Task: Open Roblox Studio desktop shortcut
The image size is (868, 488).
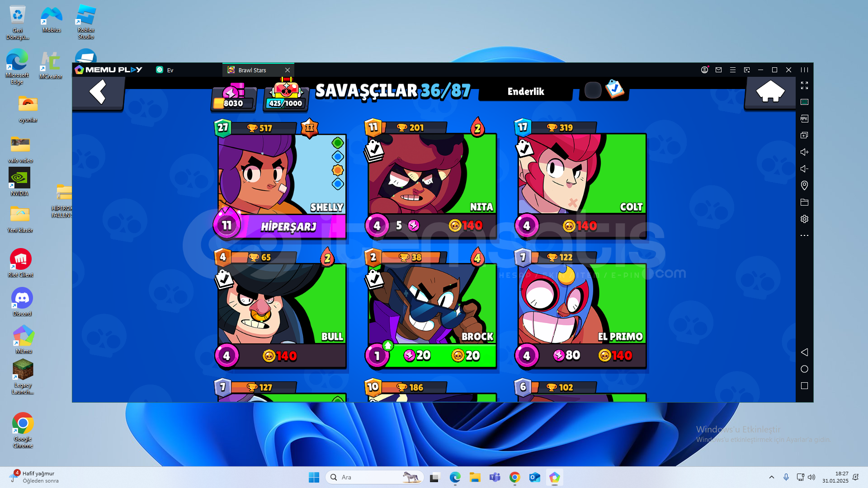Action: point(85,22)
